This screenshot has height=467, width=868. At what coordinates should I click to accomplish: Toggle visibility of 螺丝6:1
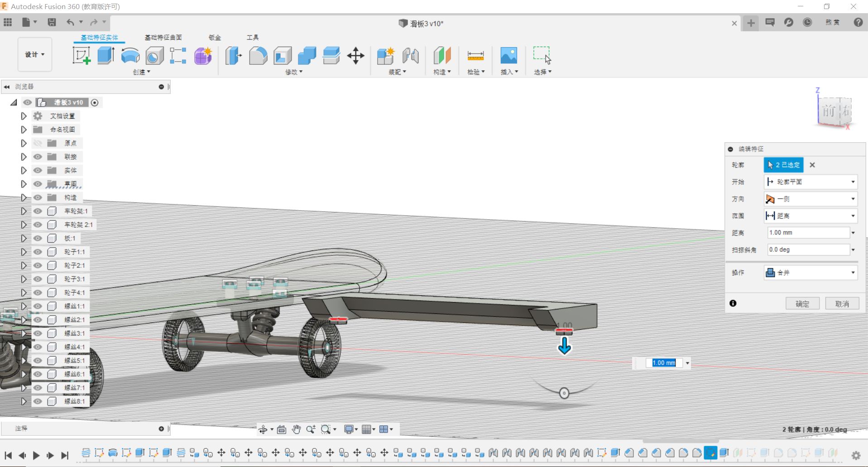click(x=38, y=374)
